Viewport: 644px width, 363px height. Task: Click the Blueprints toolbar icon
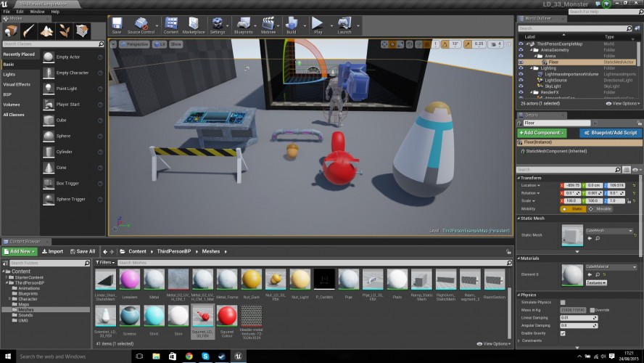[x=244, y=25]
